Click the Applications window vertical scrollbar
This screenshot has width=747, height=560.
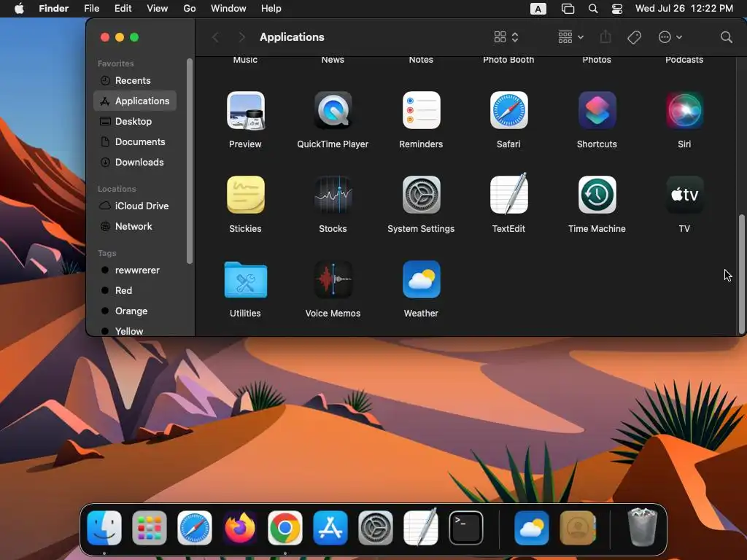tap(741, 274)
